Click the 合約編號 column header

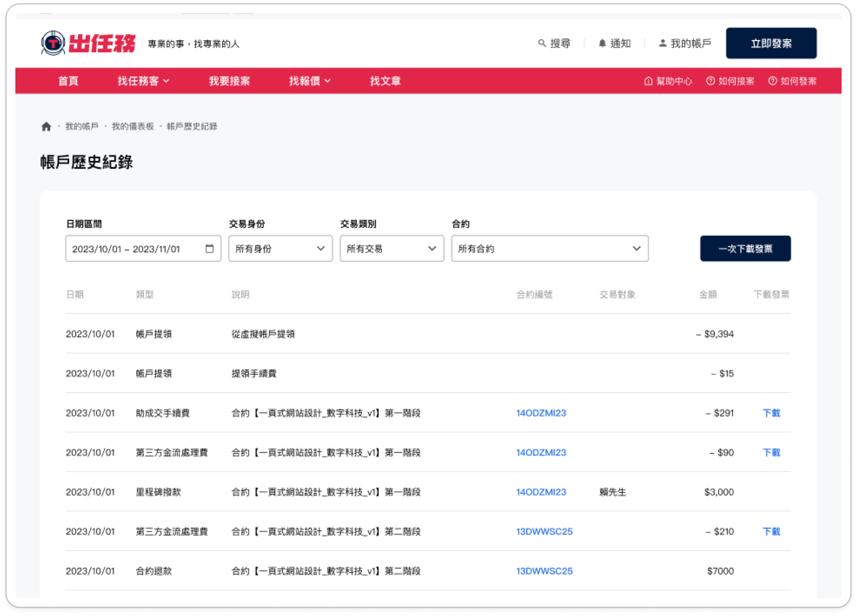point(535,295)
